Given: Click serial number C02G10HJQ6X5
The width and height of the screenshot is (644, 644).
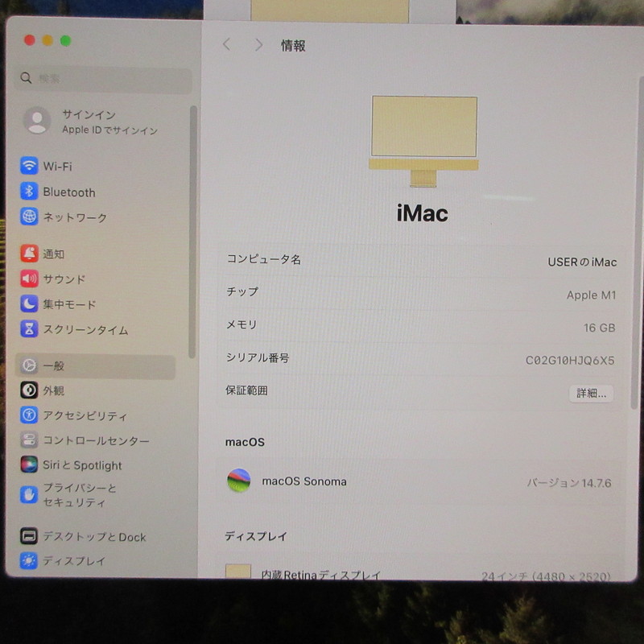Looking at the screenshot, I should pos(570,361).
